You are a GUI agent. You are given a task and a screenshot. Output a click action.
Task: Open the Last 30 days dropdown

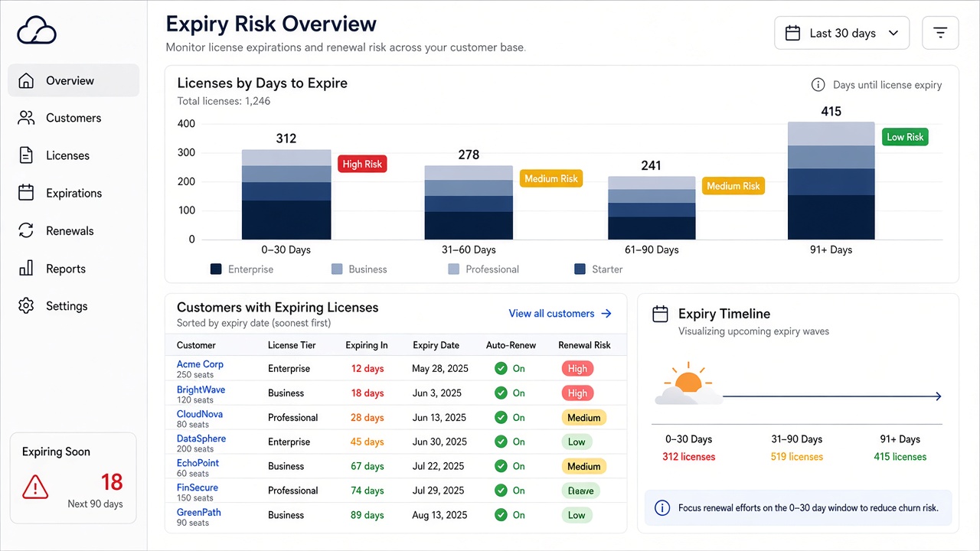coord(842,33)
